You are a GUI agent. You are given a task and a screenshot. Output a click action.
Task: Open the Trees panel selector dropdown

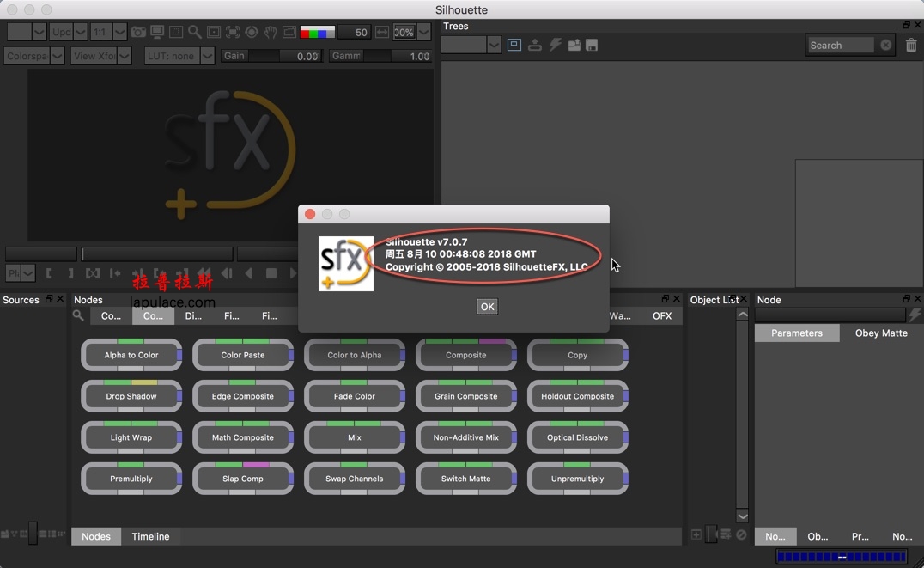pos(471,45)
